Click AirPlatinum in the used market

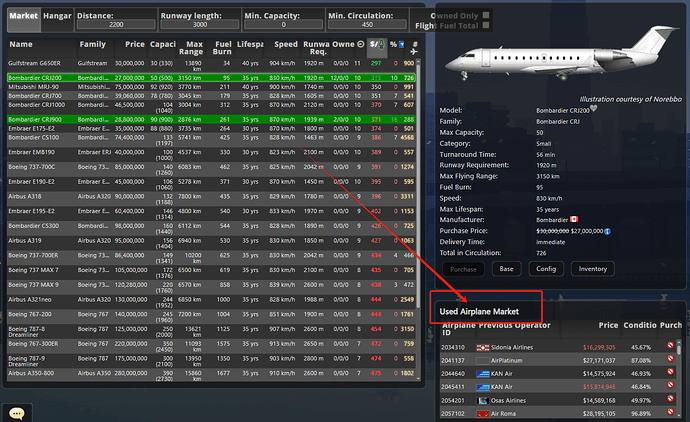pos(506,361)
